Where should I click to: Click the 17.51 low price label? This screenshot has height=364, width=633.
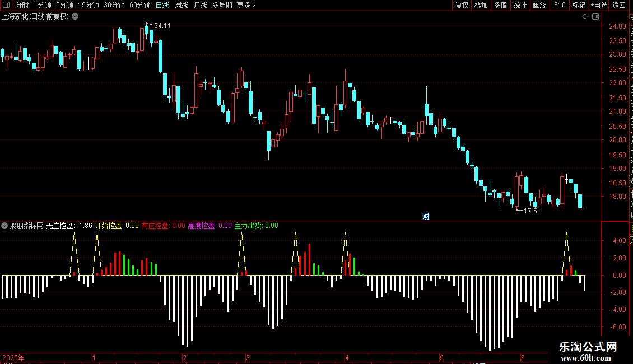tap(532, 211)
